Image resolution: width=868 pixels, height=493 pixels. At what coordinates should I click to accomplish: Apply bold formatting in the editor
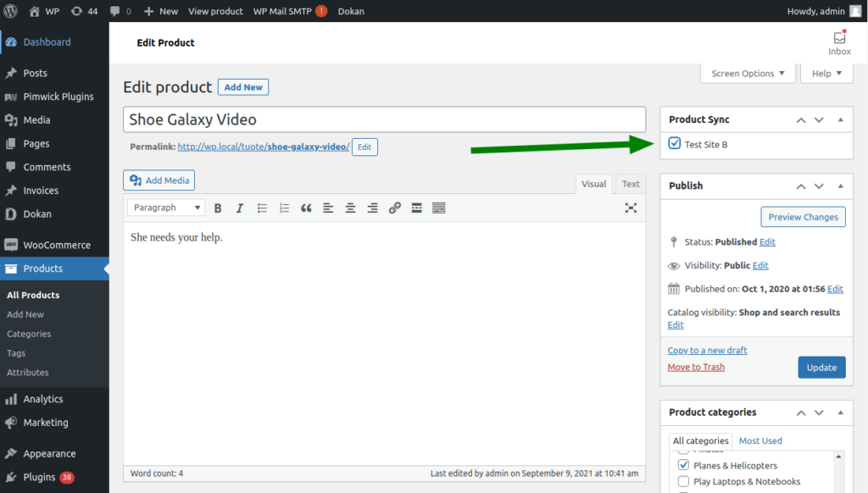tap(218, 208)
